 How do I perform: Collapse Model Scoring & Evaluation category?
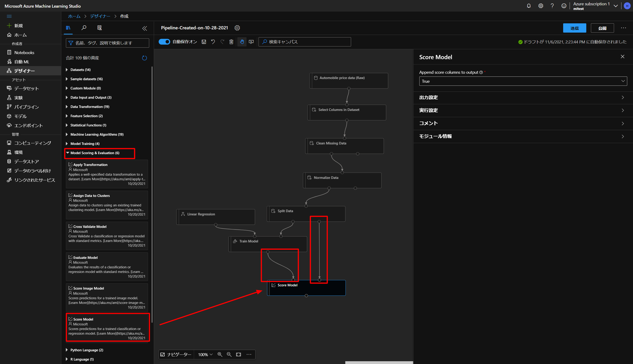pyautogui.click(x=95, y=153)
